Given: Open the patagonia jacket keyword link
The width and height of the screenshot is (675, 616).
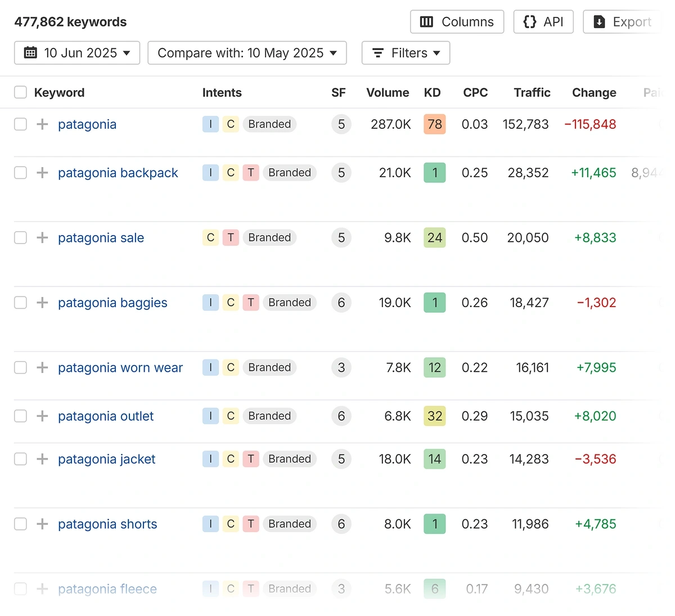Looking at the screenshot, I should (x=106, y=459).
